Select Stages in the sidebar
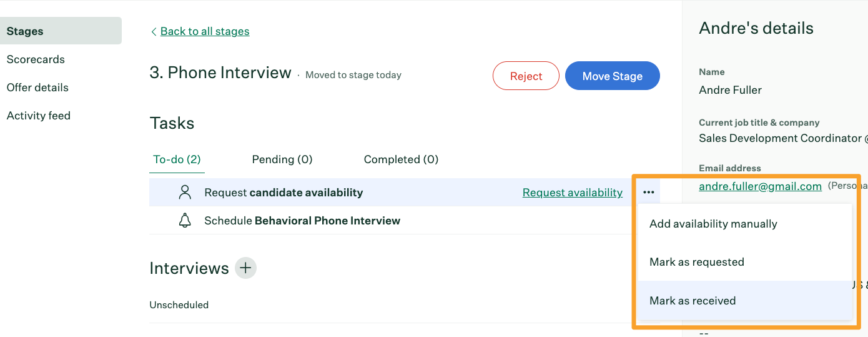 pos(61,31)
